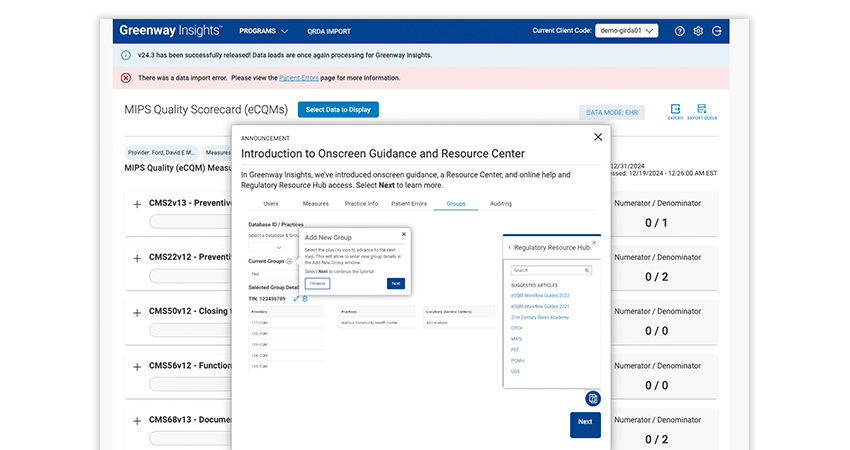Open the help question mark icon

680,31
